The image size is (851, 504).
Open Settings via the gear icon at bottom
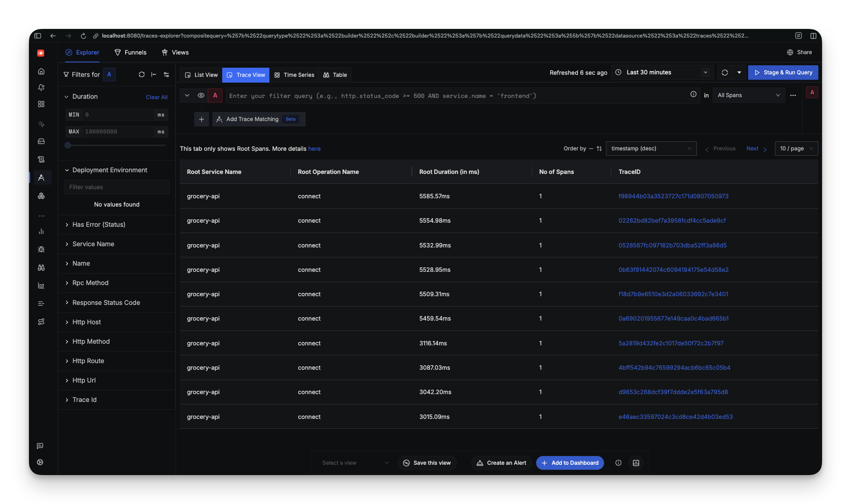coord(40,462)
